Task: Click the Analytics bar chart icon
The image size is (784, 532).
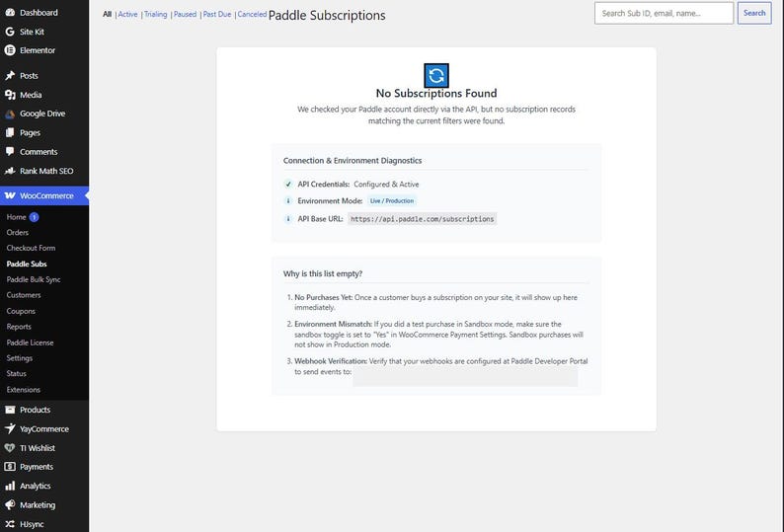Action: (10, 486)
